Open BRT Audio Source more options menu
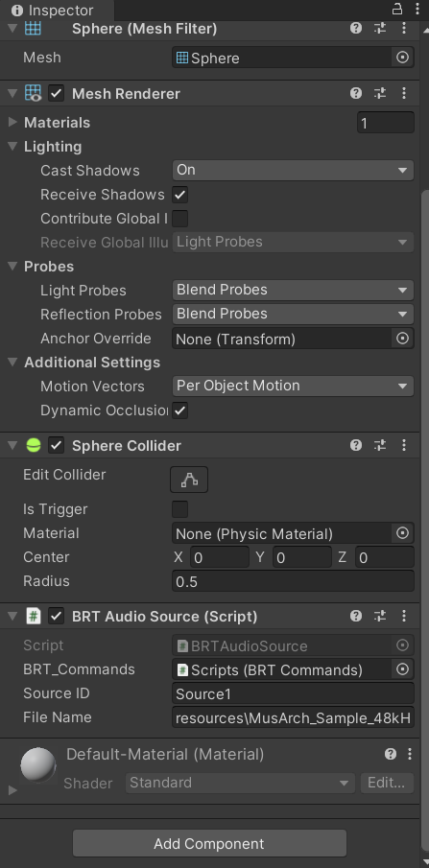429x868 pixels. pyautogui.click(x=404, y=616)
